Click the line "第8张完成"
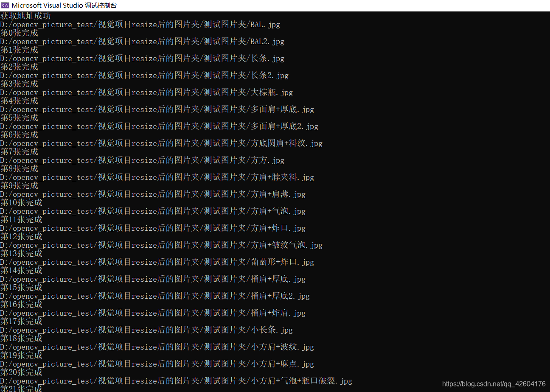550x392 pixels. click(x=19, y=169)
